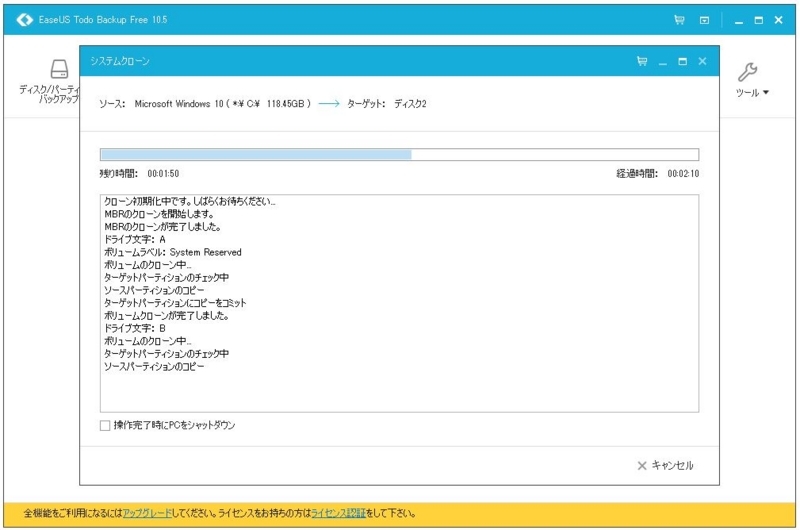This screenshot has height=530, width=800.
Task: Click the EaseUS Todo Backup Free 10.5 title
Action: tap(103, 19)
